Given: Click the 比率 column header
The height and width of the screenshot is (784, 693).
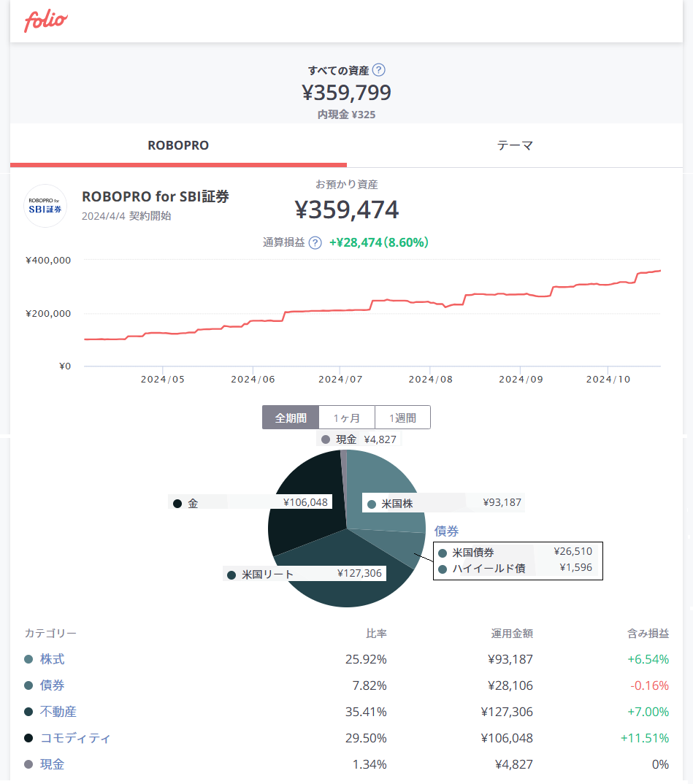Looking at the screenshot, I should (x=376, y=634).
